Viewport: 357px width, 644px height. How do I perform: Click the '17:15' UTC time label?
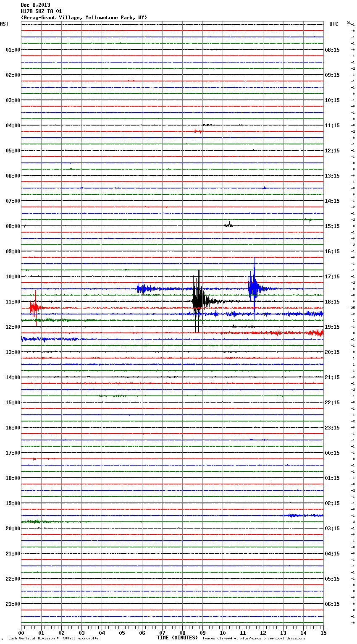pos(332,277)
